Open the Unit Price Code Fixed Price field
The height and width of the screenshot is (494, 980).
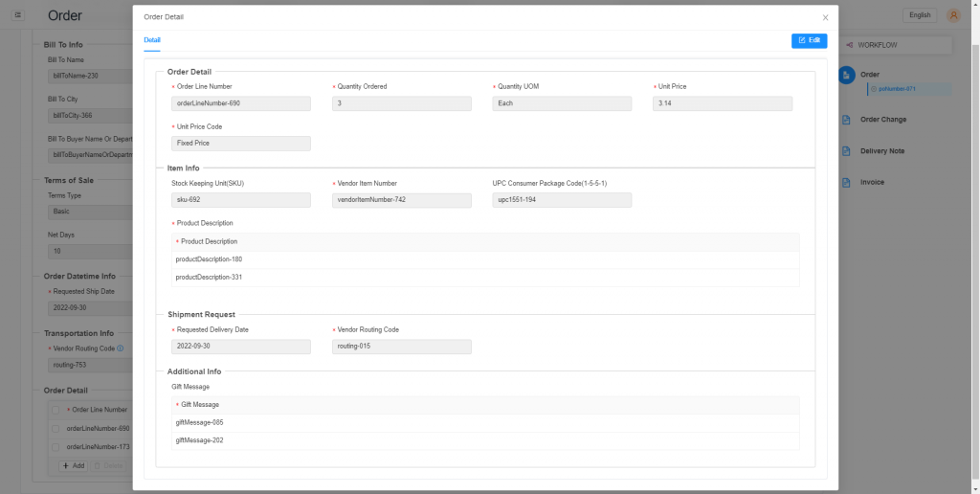coord(240,144)
